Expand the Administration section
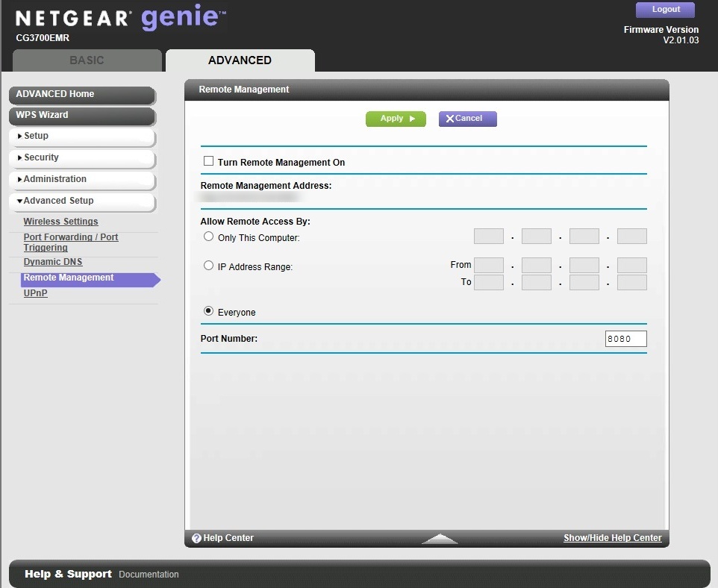 52,179
